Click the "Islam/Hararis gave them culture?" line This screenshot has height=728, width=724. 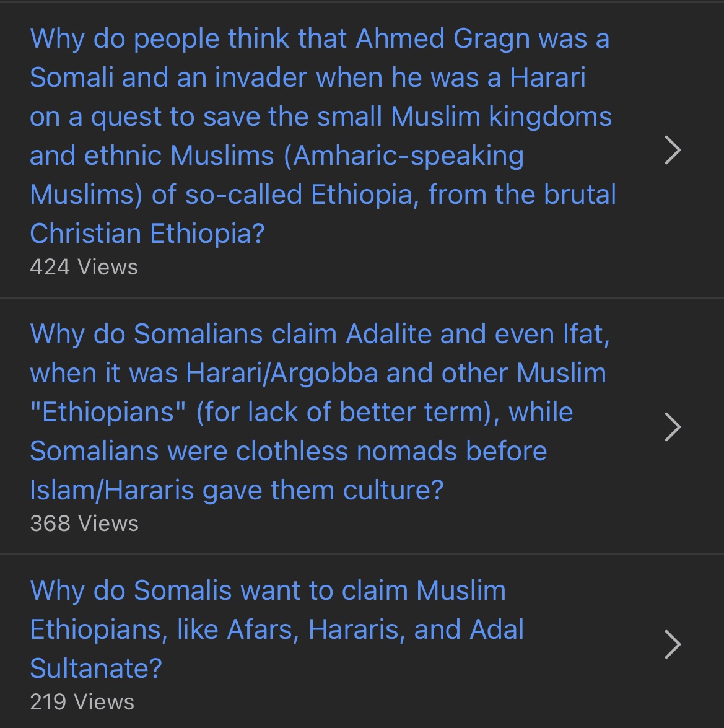click(237, 490)
